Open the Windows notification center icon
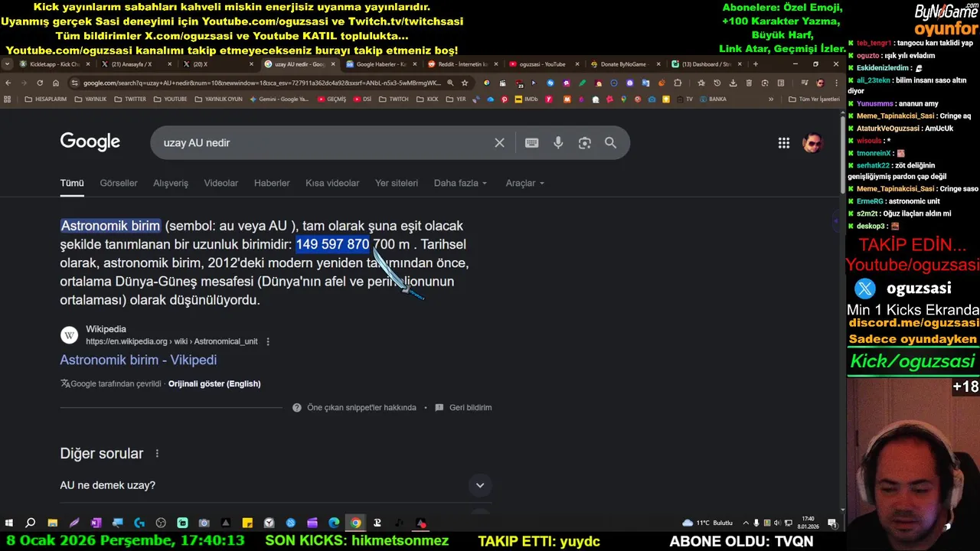Viewport: 980px width, 551px height. point(832,523)
